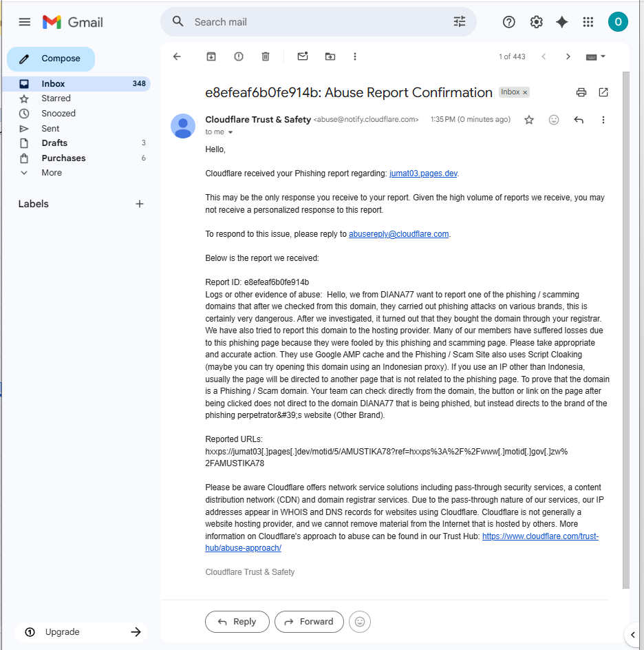The width and height of the screenshot is (644, 650).
Task: Click the Upgrade storage button
Action: [81, 632]
